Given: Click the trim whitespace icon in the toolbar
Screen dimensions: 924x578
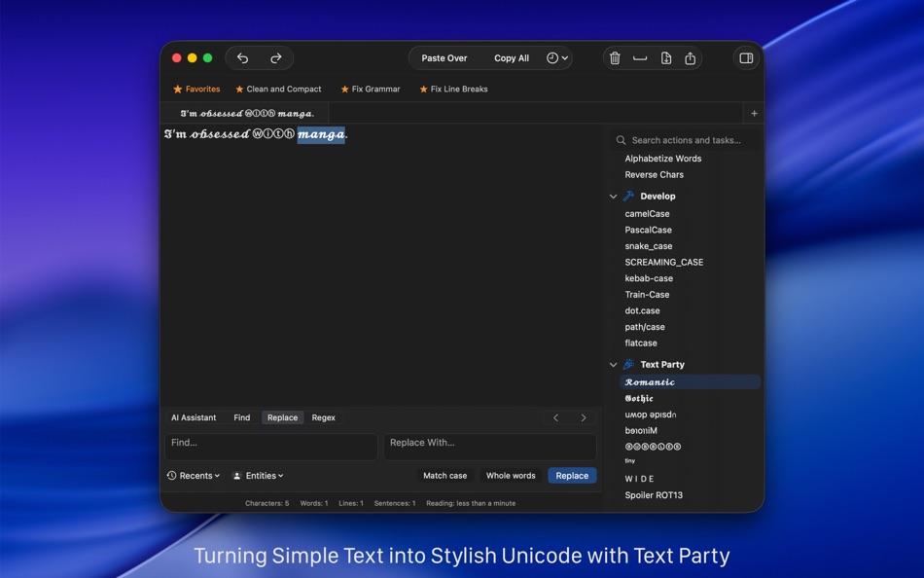Looking at the screenshot, I should [x=640, y=57].
